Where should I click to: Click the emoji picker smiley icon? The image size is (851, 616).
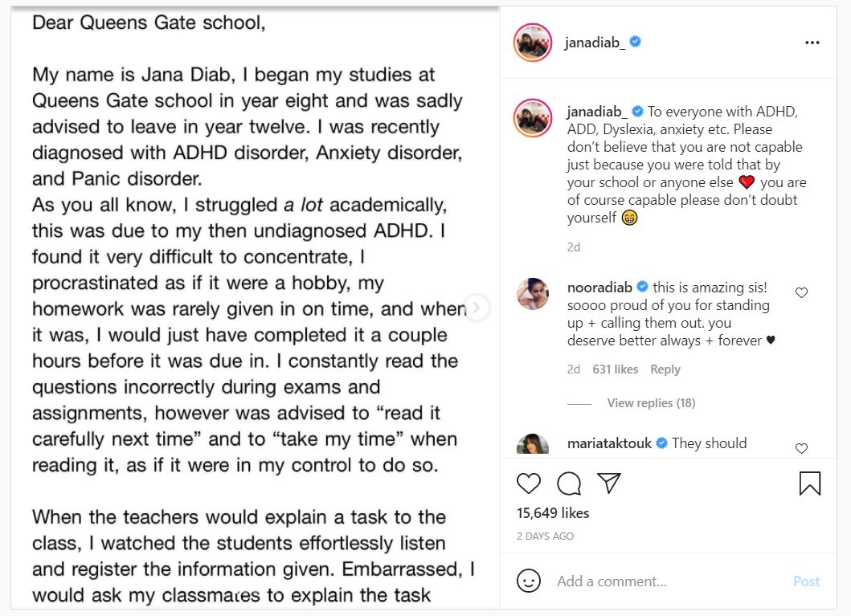pyautogui.click(x=529, y=581)
